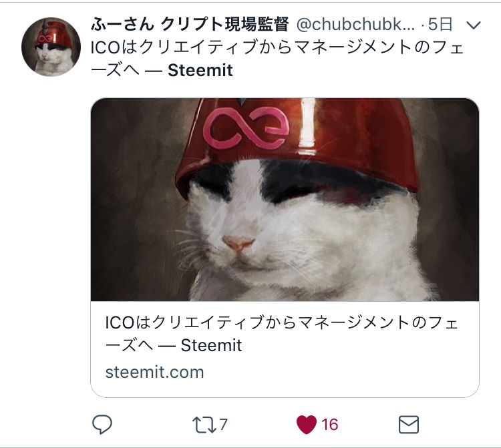The width and height of the screenshot is (501, 448).
Task: Reply using the speech bubble icon
Action: point(102,425)
